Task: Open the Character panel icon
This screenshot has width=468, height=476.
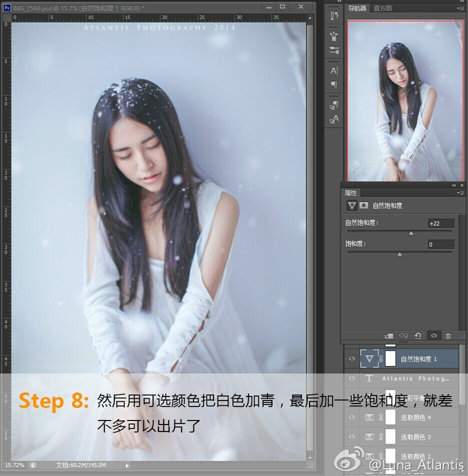Action: tap(334, 71)
